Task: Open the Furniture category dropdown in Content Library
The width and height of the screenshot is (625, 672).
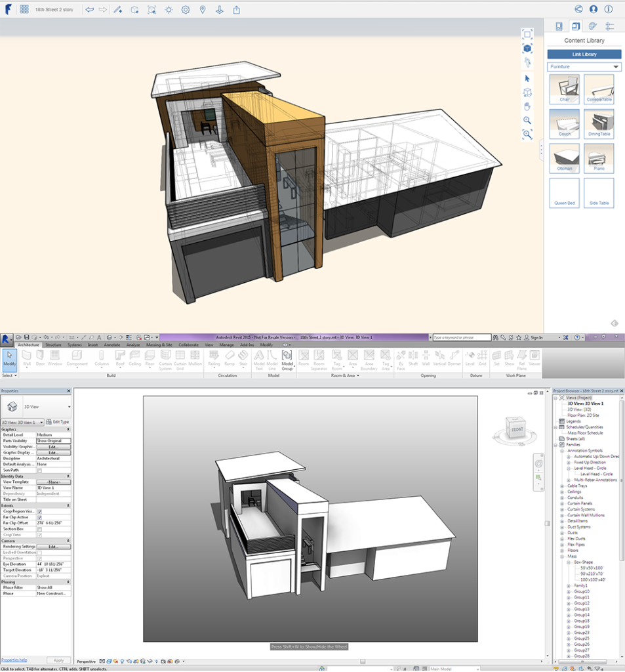Action: coord(584,66)
